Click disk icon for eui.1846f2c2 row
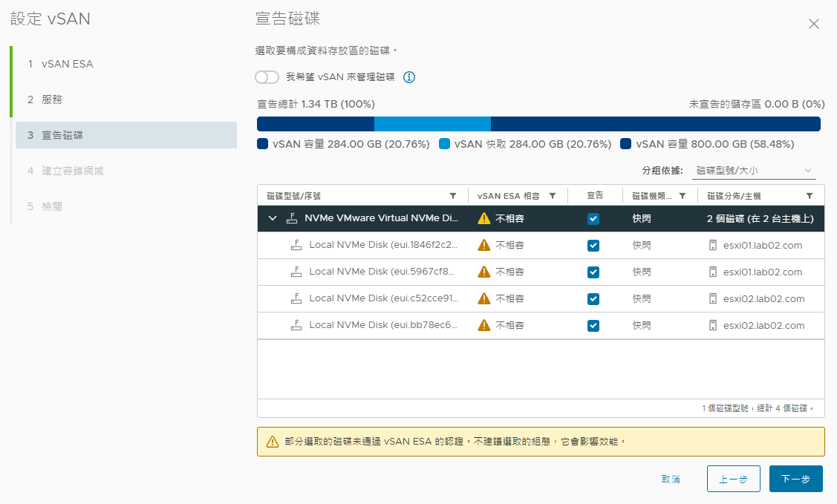837x504 pixels. [x=296, y=245]
